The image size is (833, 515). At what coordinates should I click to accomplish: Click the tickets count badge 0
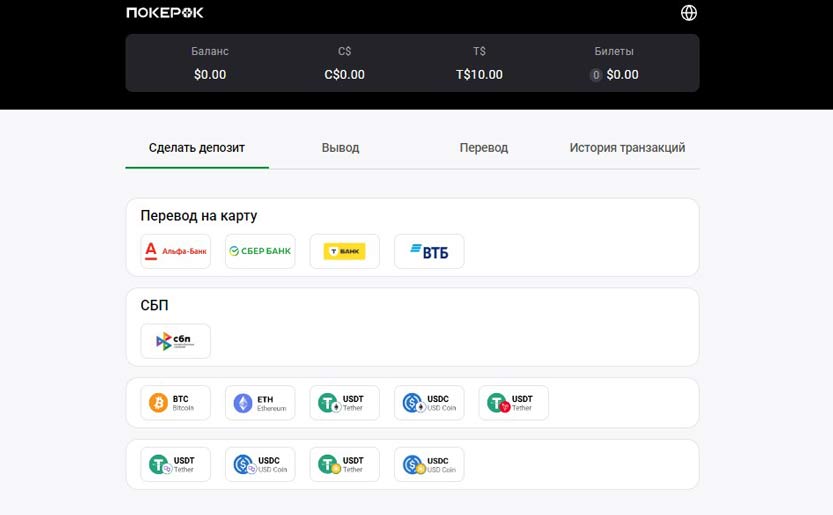tap(596, 75)
